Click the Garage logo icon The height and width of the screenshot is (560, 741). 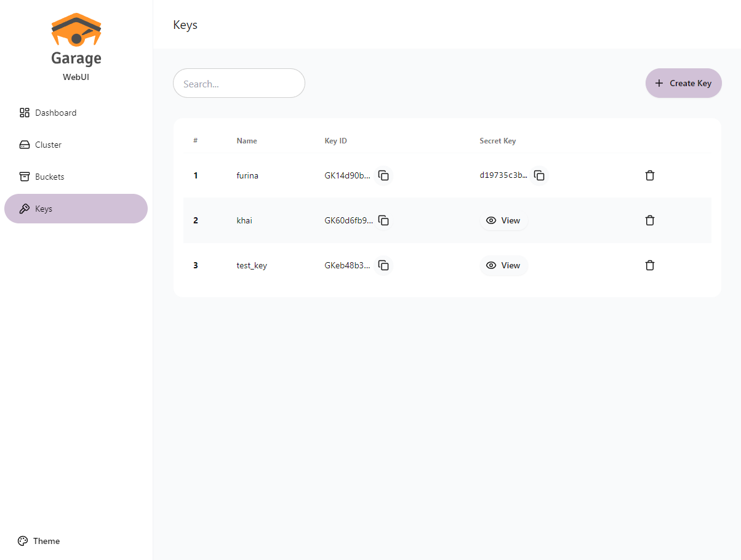click(x=76, y=31)
